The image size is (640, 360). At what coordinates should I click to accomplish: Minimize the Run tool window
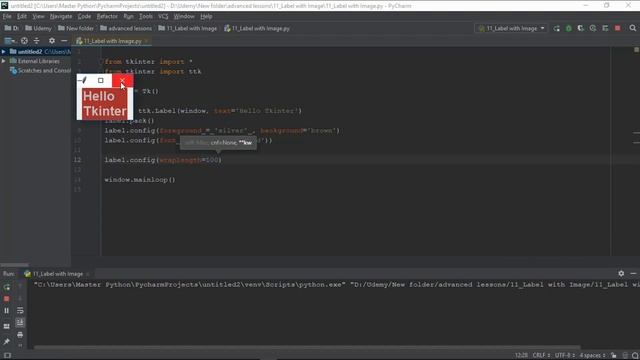[x=633, y=273]
